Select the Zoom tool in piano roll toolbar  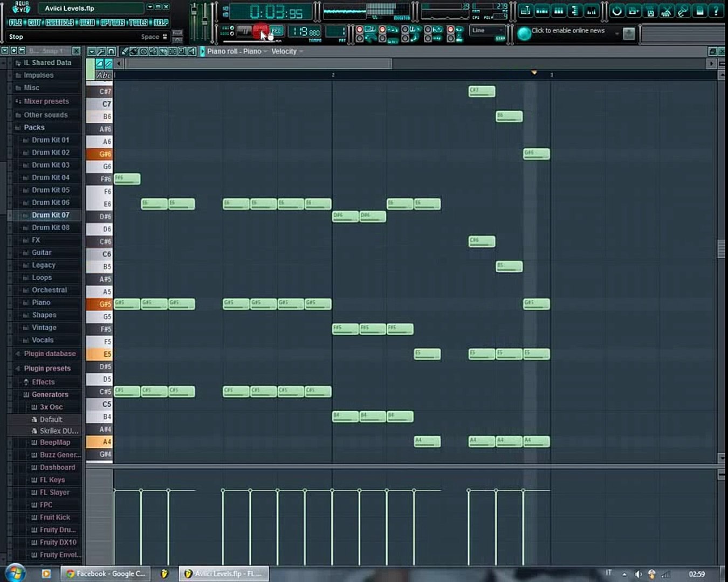[182, 51]
